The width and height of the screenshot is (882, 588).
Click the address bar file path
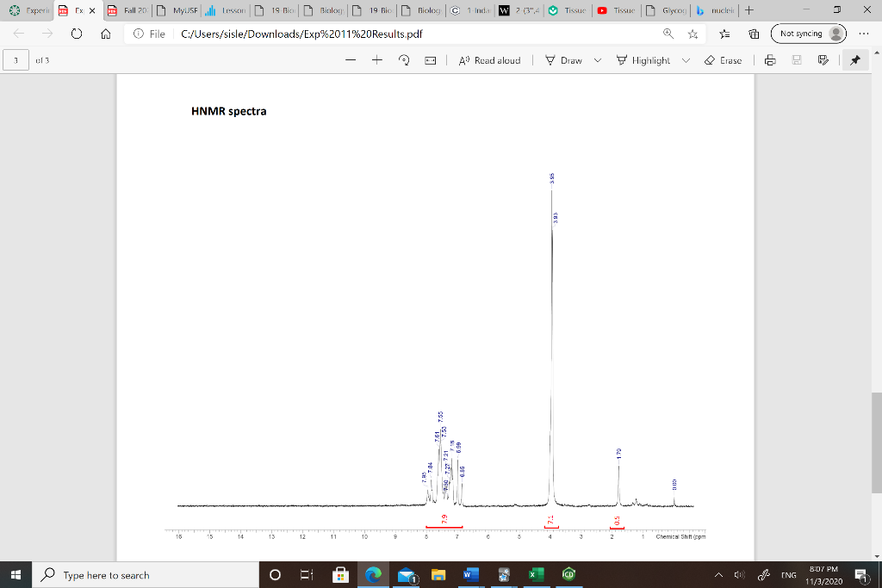coord(301,34)
